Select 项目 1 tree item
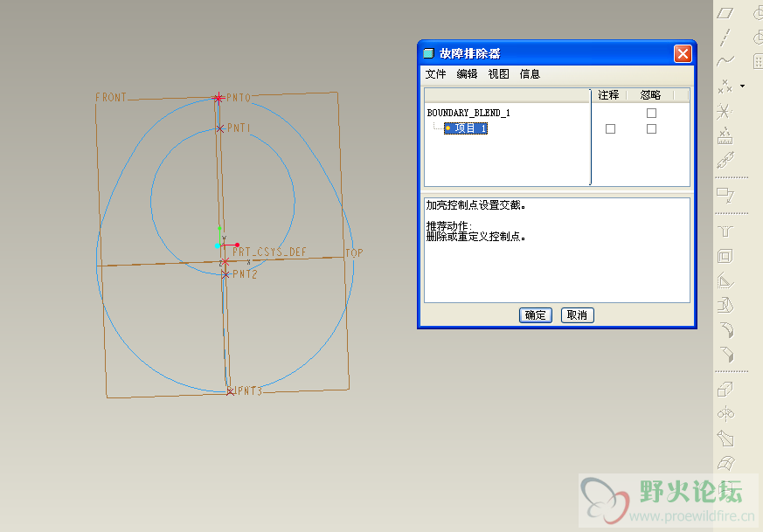 coord(466,128)
